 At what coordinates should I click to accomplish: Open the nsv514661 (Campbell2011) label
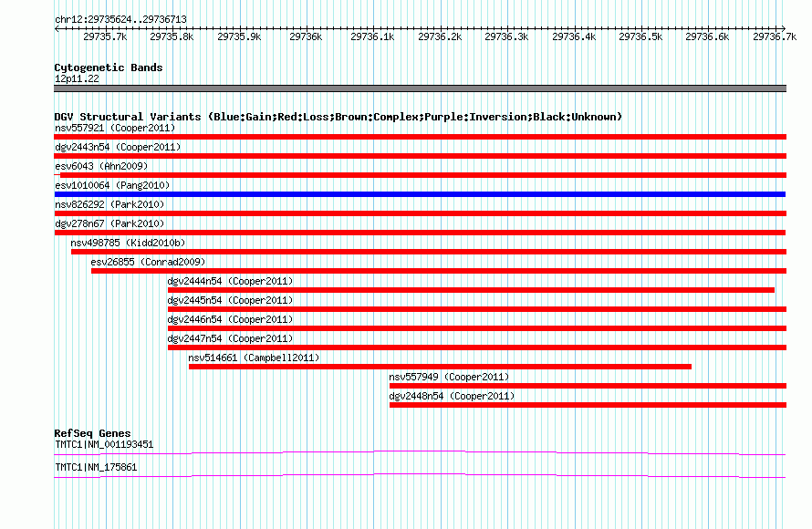pos(254,358)
